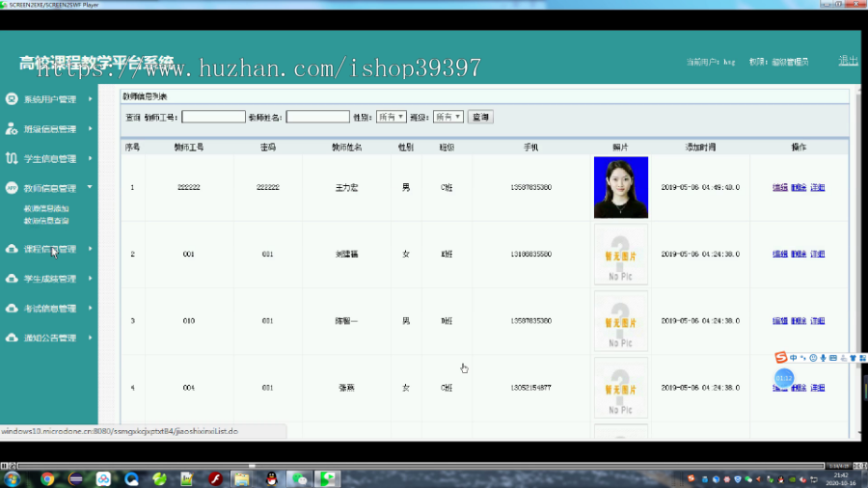The height and width of the screenshot is (488, 868).
Task: Open the 教师信息添加 submenu item
Action: coord(46,208)
